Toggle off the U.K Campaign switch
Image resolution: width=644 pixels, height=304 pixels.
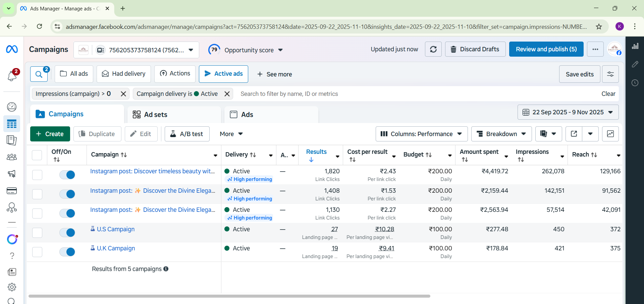coord(67,252)
